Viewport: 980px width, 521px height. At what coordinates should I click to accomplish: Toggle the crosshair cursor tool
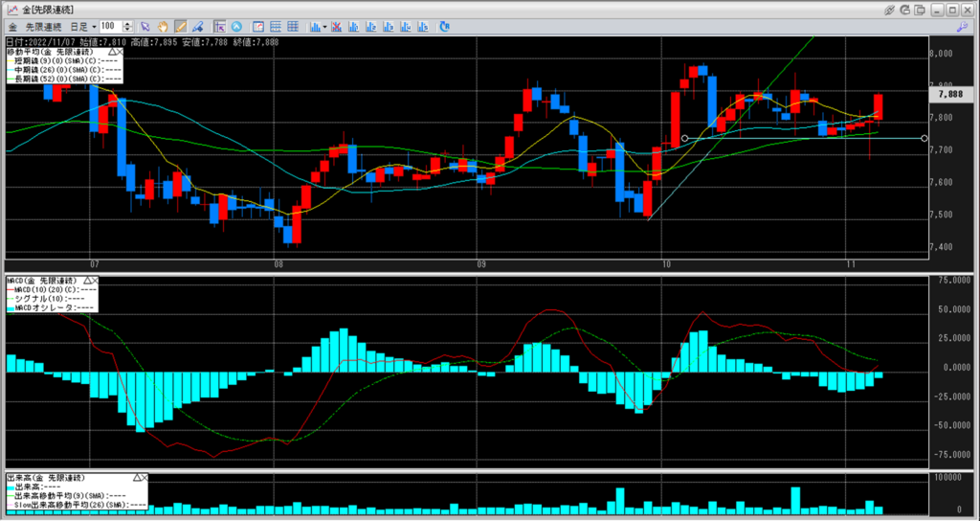click(x=219, y=26)
